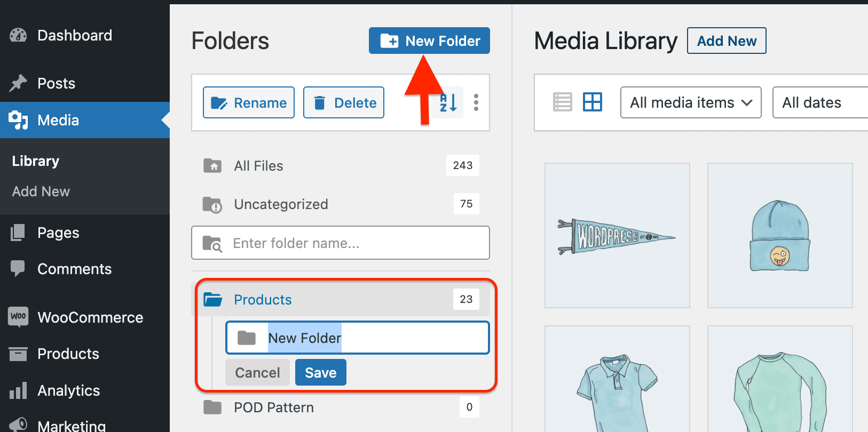Select the WooCommerce icon in sidebar

18,317
